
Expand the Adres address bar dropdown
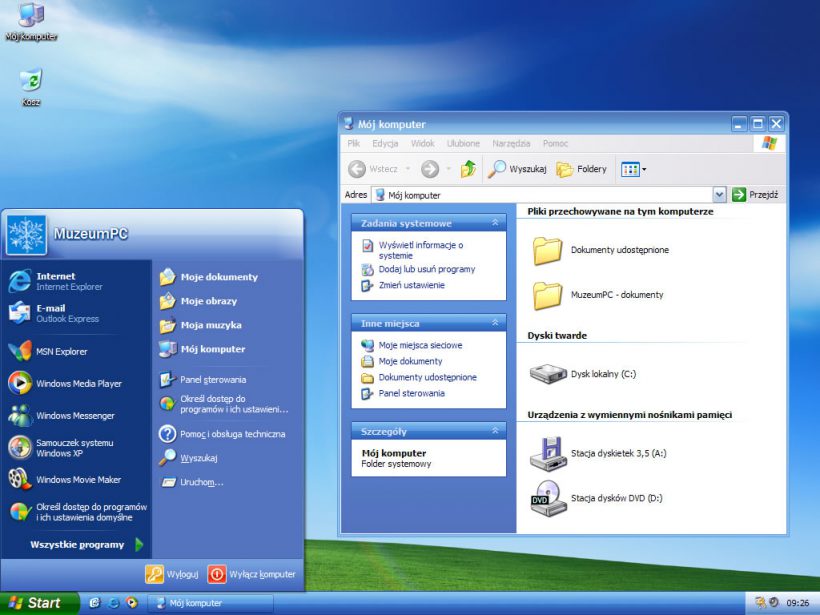[x=719, y=195]
